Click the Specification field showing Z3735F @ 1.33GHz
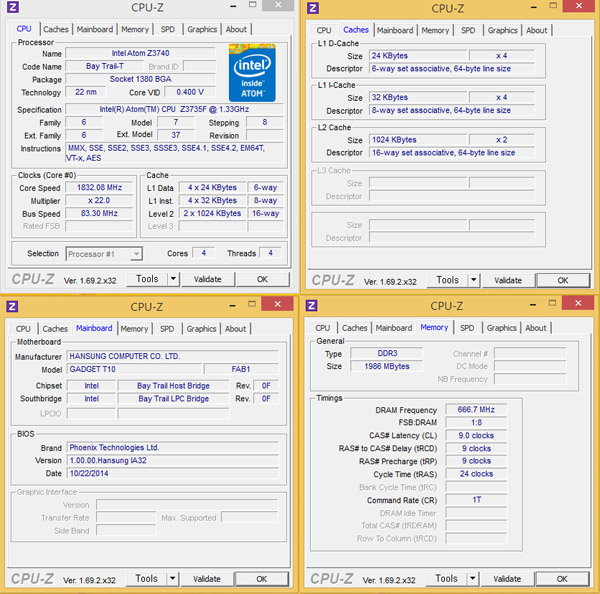Viewport: 600px width, 594px height. point(174,109)
